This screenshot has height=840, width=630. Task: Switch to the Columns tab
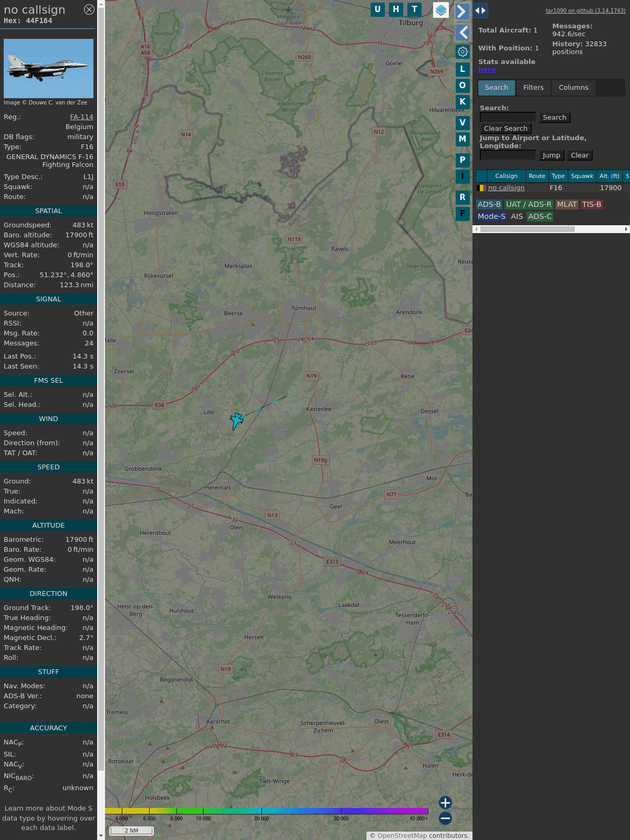(x=573, y=88)
